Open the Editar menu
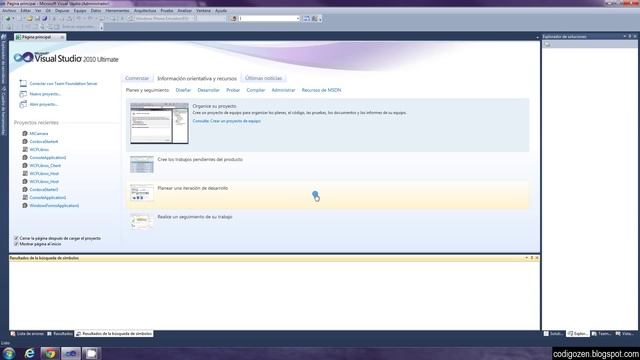Viewport: 640px width, 360px height. coord(25,11)
